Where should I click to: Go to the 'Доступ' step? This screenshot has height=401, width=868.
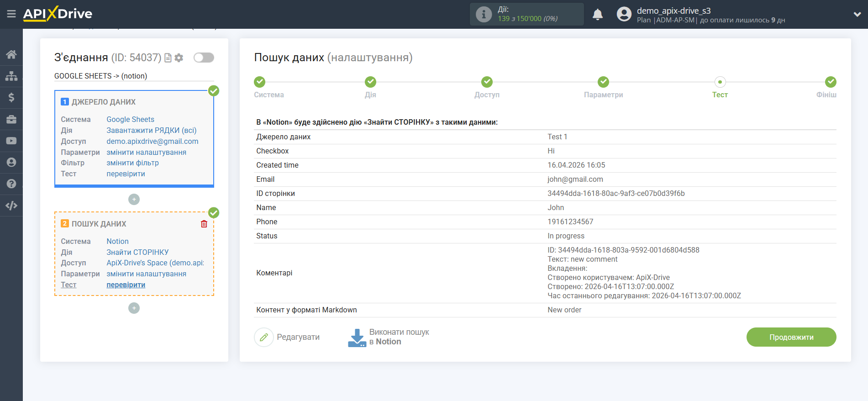487,82
